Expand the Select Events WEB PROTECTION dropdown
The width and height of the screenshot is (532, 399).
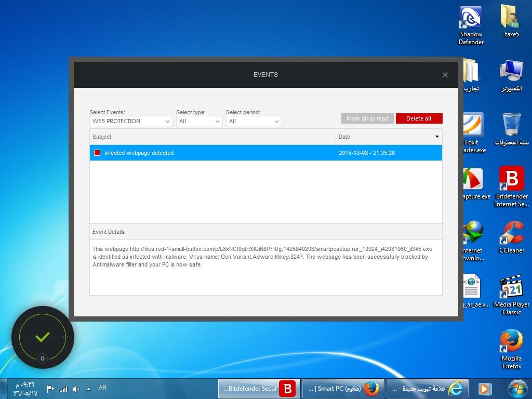[x=131, y=121]
